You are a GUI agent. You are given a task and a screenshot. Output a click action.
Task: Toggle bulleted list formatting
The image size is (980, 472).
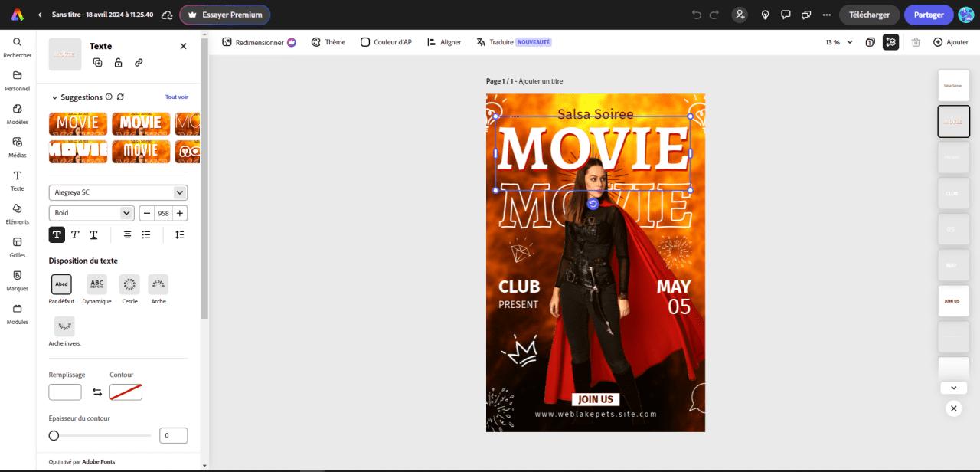pos(146,234)
